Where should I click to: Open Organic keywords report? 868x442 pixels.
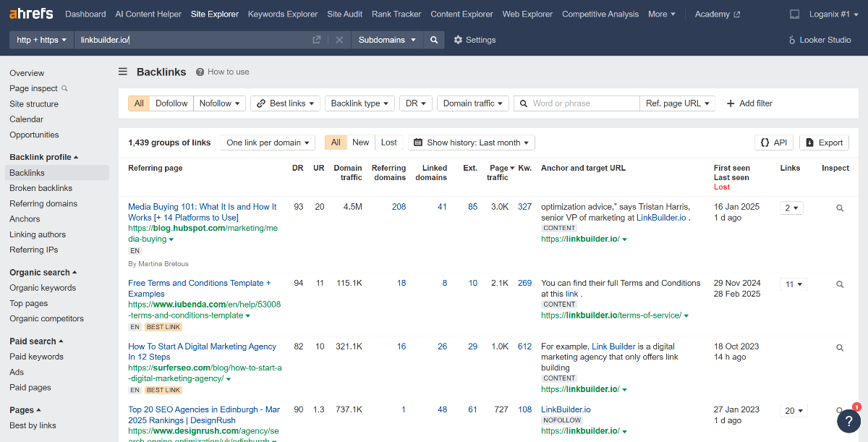[x=43, y=288]
